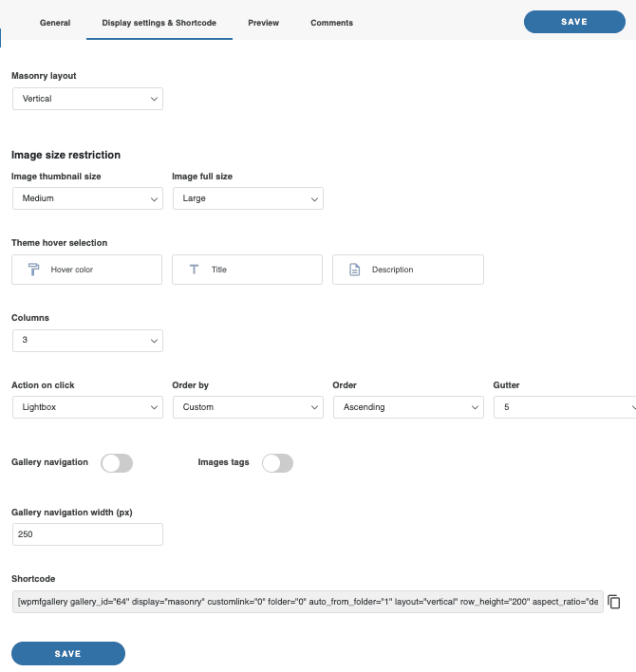Click the Gallery navigation width input field
This screenshot has height=672, width=636.
tap(87, 534)
